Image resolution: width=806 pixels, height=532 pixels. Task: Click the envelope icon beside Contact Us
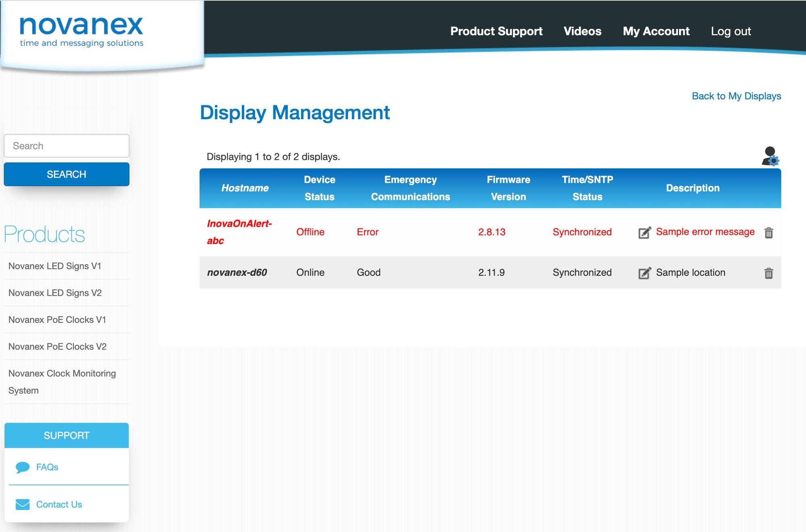(23, 504)
